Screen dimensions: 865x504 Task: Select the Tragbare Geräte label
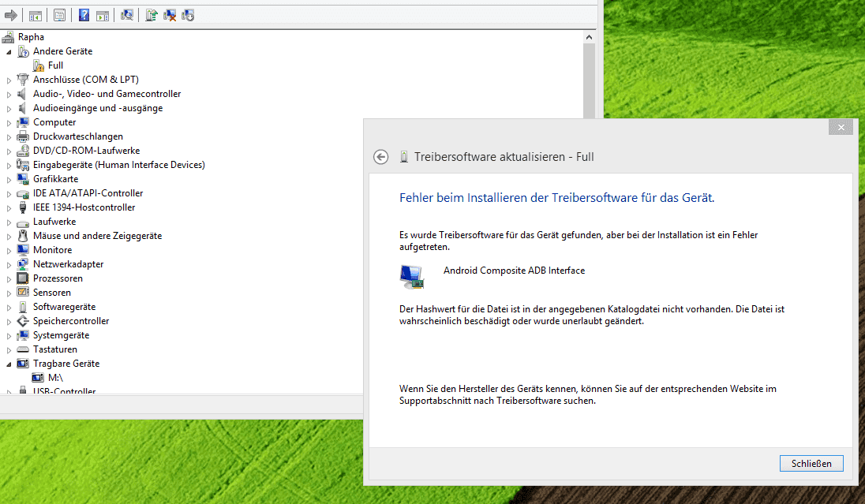point(66,364)
